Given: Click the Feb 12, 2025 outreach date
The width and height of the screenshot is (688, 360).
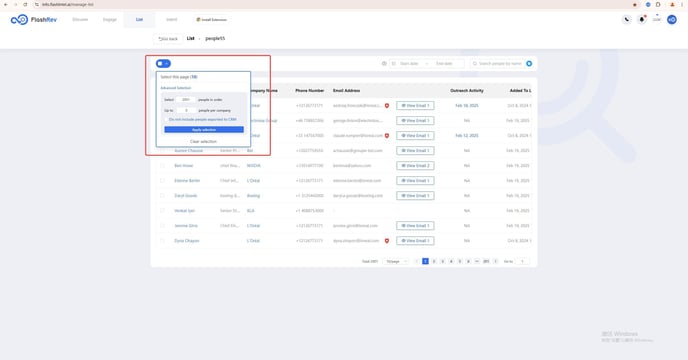Looking at the screenshot, I should 467,135.
